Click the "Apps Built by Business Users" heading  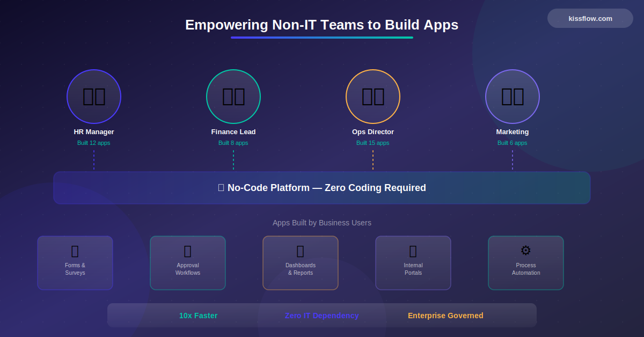coord(322,223)
